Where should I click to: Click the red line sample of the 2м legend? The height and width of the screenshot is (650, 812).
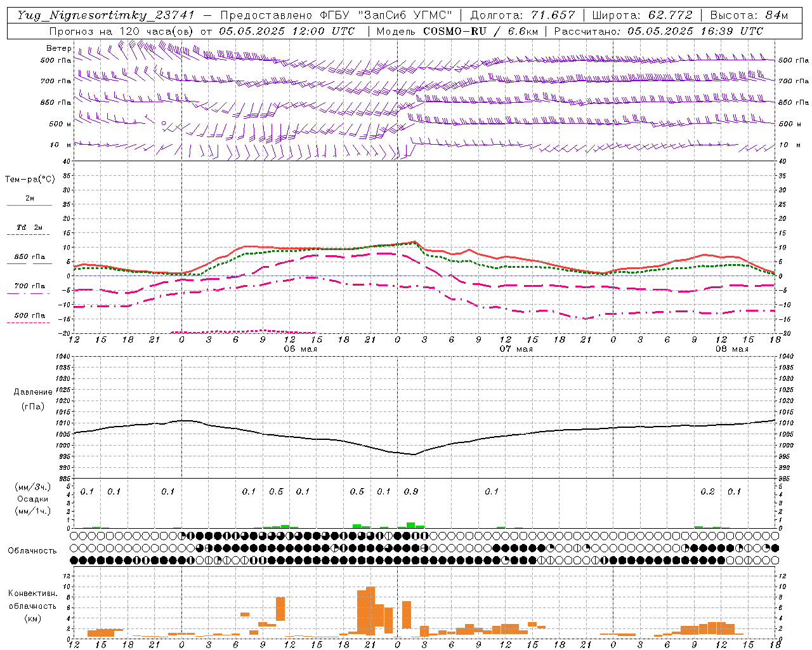click(x=29, y=206)
